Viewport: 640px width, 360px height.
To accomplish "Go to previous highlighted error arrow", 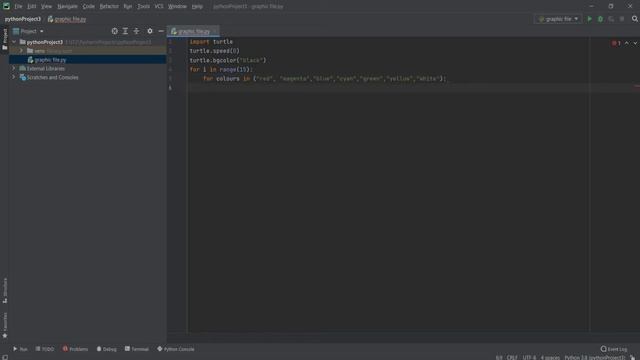I will [627, 43].
